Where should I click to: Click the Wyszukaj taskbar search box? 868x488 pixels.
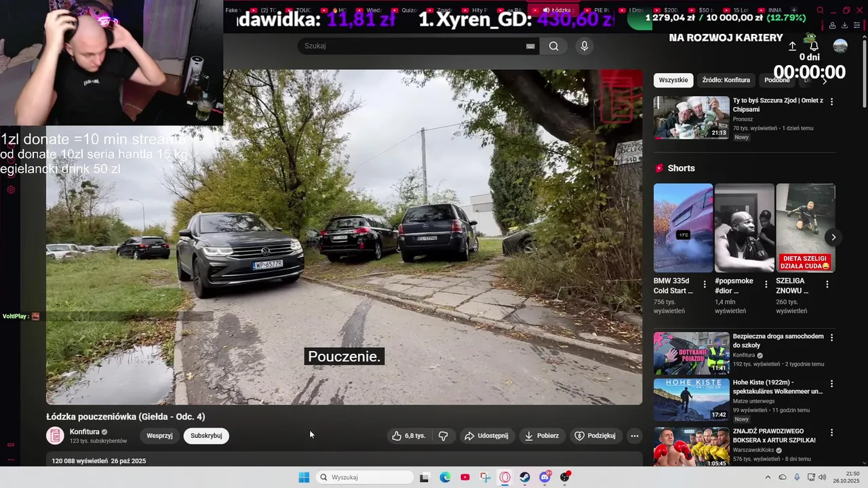click(366, 477)
